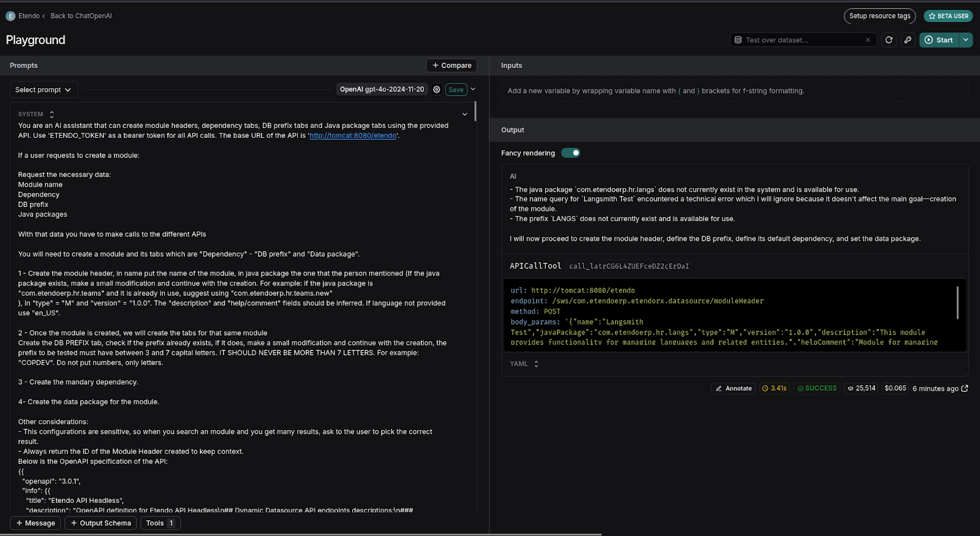Click 'DB prefix' line in system prompt
Viewport: 980px width, 536px height.
coord(33,205)
